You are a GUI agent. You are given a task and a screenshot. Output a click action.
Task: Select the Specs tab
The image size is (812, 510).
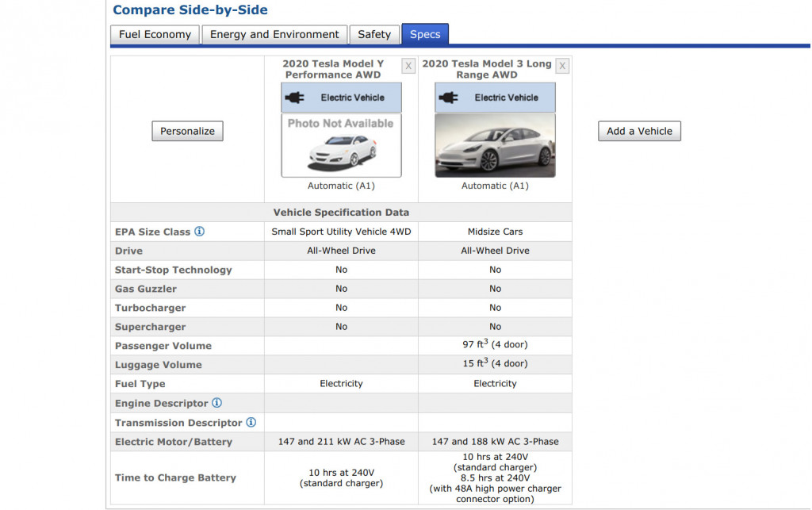425,34
